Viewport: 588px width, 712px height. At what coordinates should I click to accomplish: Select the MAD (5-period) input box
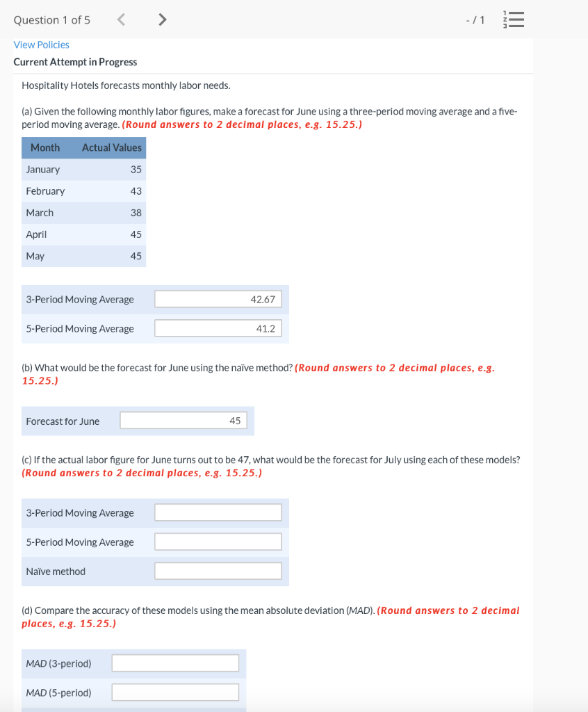point(174,691)
